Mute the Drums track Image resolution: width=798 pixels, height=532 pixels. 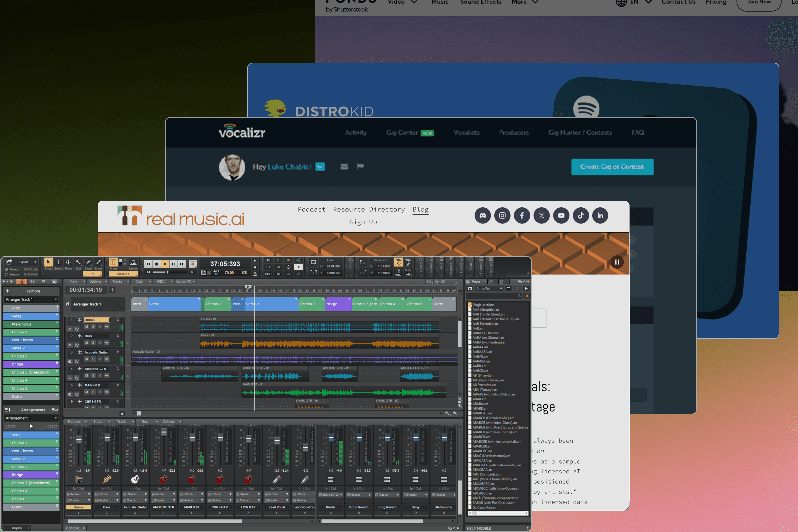(87, 327)
